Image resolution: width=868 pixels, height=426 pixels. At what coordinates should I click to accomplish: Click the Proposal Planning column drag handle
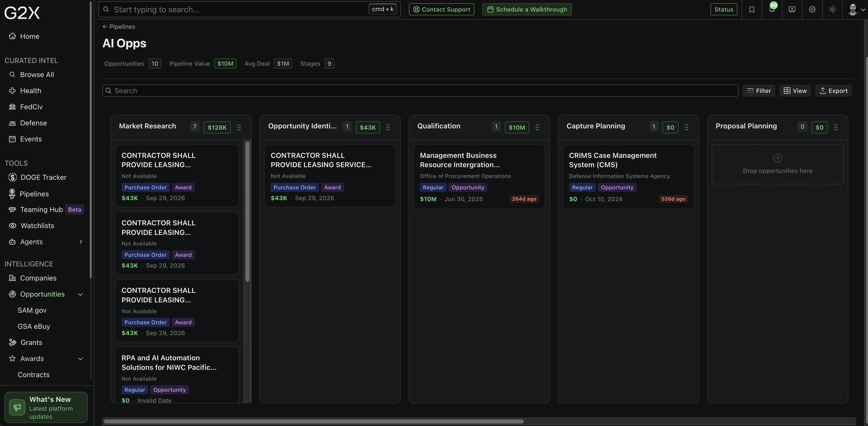[x=836, y=128]
